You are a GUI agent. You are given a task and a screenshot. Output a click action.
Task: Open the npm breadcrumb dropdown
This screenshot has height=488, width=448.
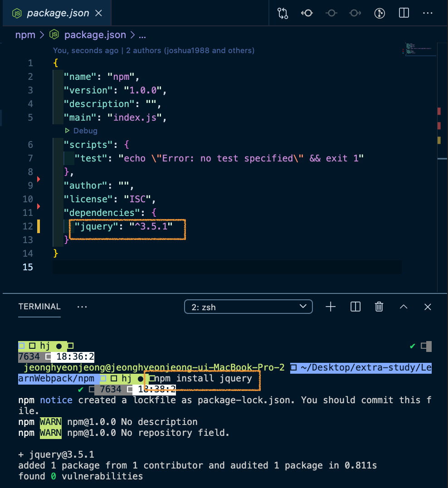click(25, 34)
